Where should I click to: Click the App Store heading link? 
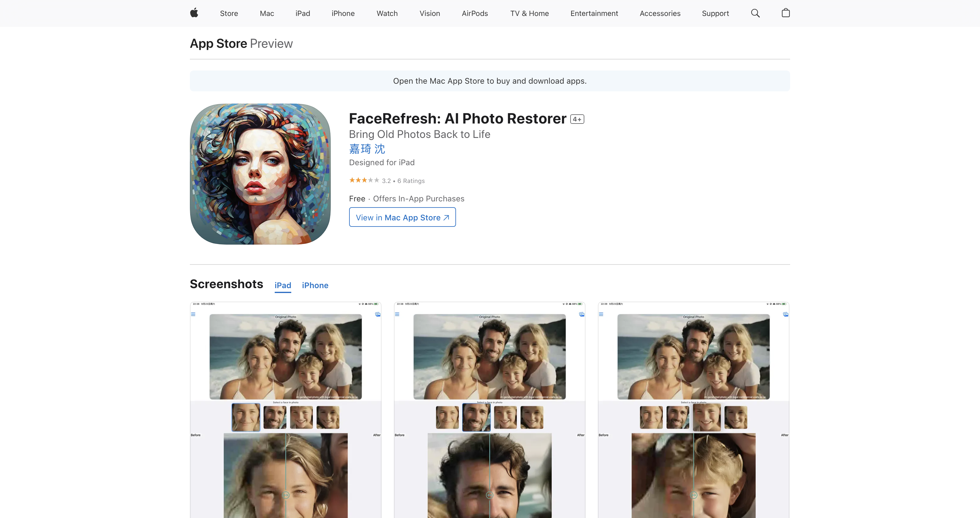pyautogui.click(x=218, y=44)
